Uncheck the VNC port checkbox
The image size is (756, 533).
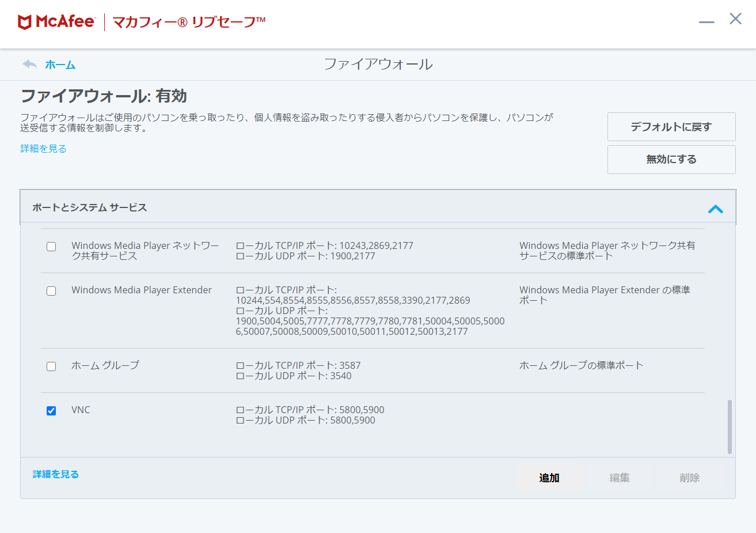pos(51,411)
